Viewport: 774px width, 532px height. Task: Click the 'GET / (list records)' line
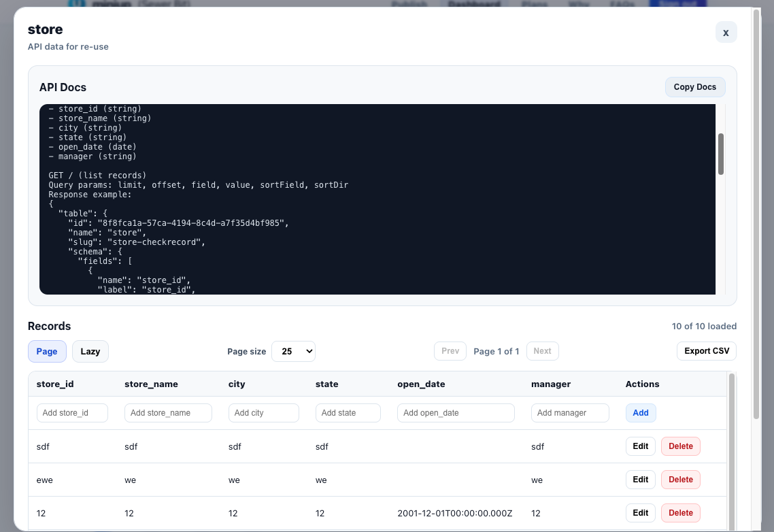tap(97, 176)
